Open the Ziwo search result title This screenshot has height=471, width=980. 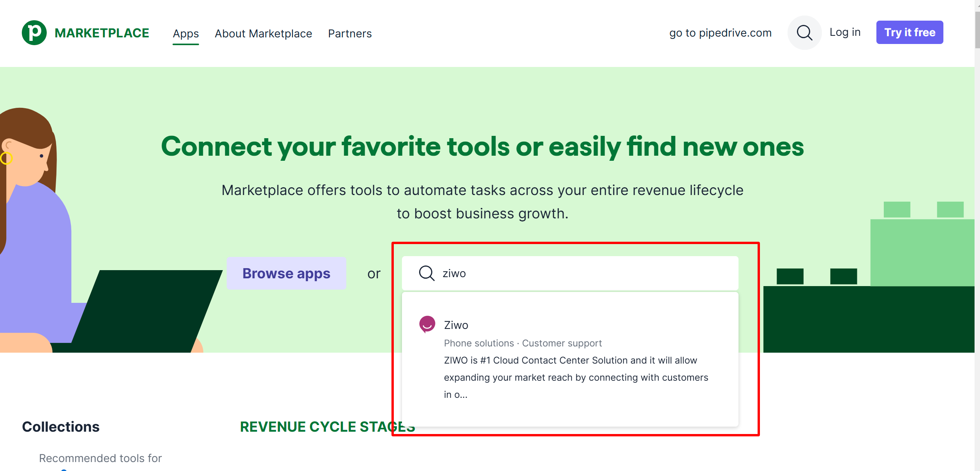[456, 325]
